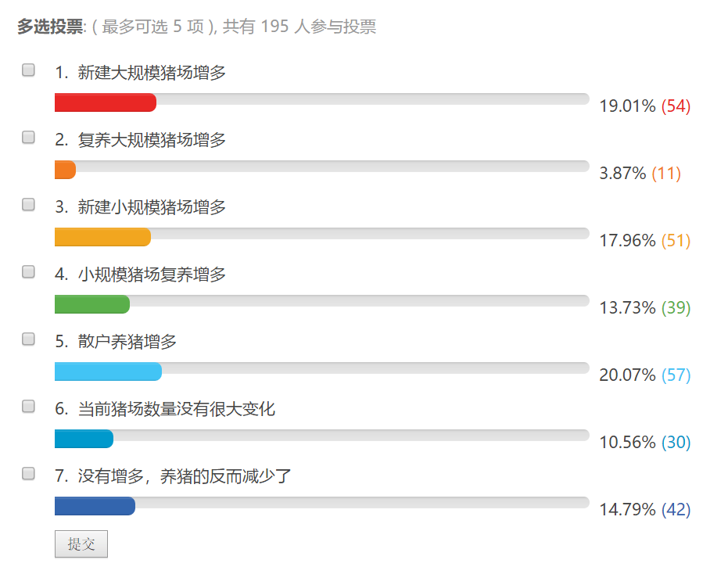Click the light blue 20.07% bar
This screenshot has width=728, height=567.
[x=108, y=371]
